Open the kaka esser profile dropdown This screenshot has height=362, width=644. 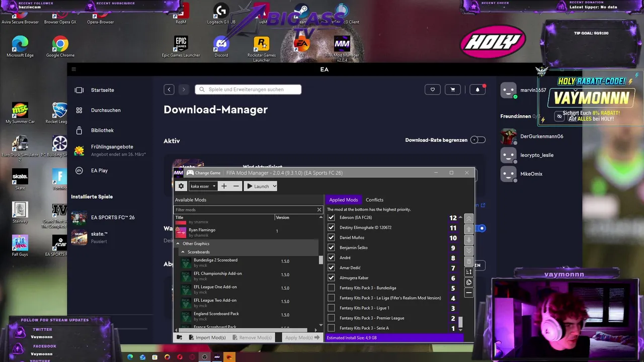point(203,186)
